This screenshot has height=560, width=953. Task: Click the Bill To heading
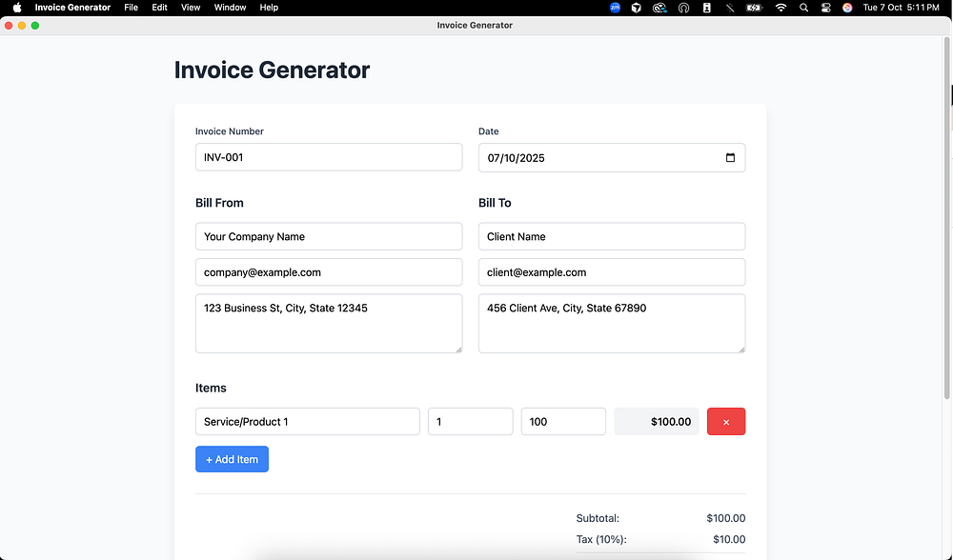tap(495, 203)
